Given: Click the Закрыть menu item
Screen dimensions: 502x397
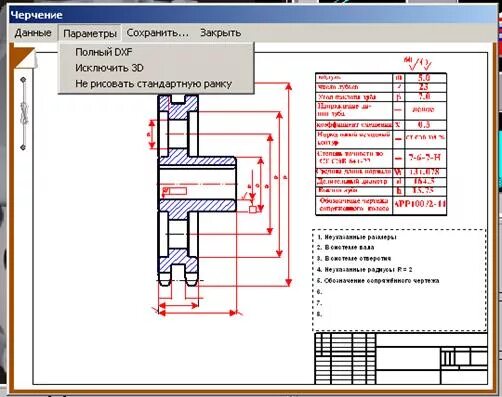Looking at the screenshot, I should [220, 33].
